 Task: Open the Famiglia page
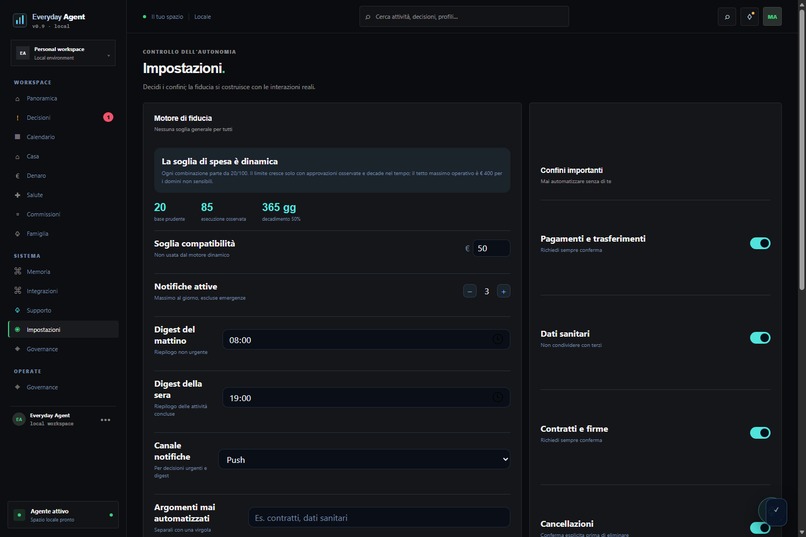tap(63, 234)
